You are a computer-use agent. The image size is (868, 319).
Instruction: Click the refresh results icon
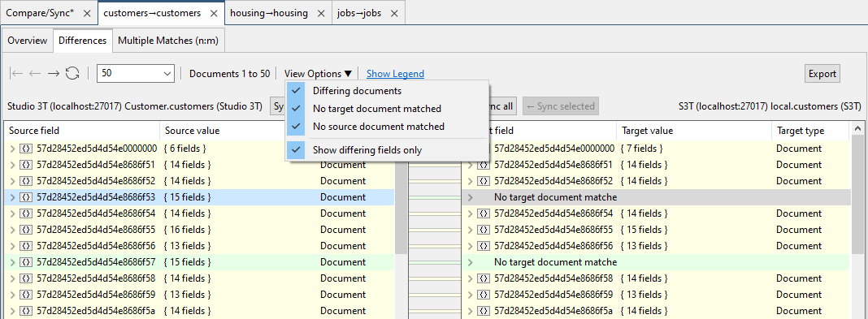pyautogui.click(x=72, y=74)
